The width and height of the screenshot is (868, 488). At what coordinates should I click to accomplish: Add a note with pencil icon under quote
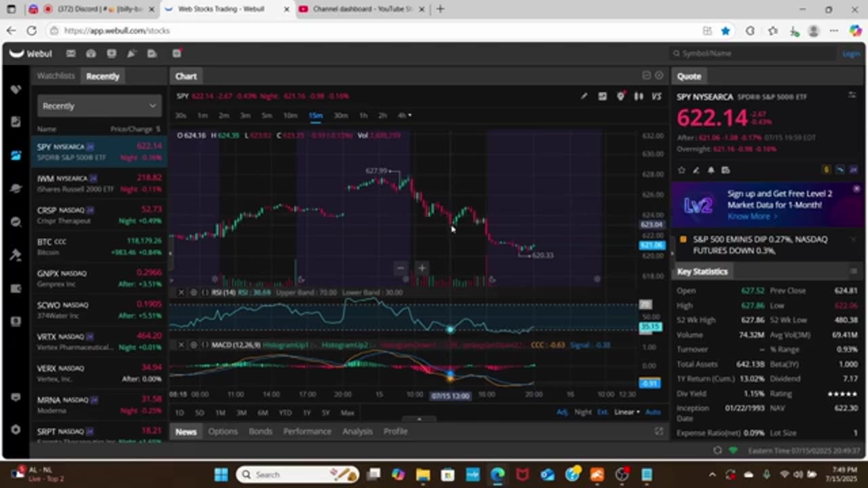[x=696, y=170]
